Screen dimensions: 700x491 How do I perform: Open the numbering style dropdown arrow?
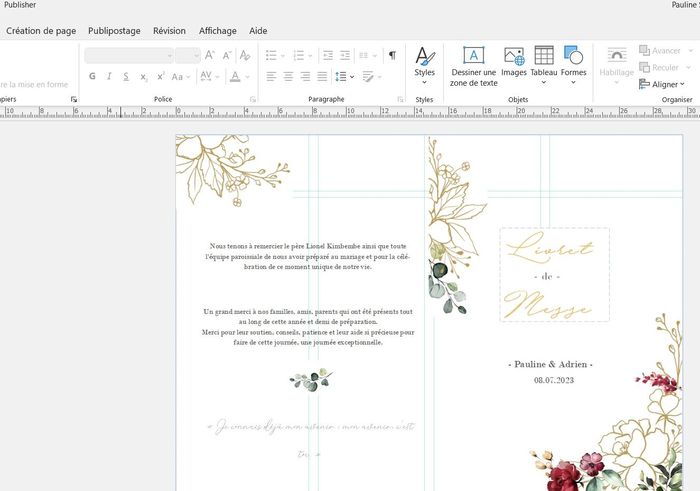(x=310, y=56)
